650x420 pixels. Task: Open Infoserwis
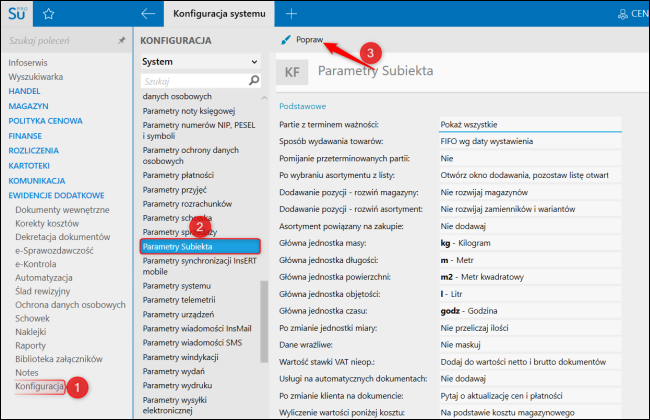[x=28, y=63]
